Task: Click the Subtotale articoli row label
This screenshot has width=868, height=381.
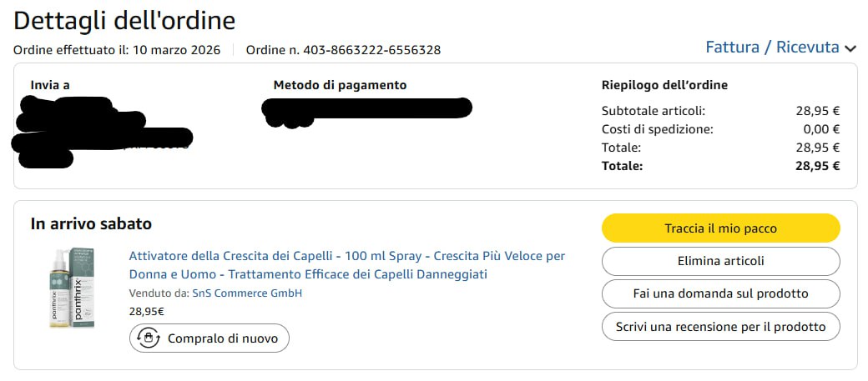Action: click(653, 110)
